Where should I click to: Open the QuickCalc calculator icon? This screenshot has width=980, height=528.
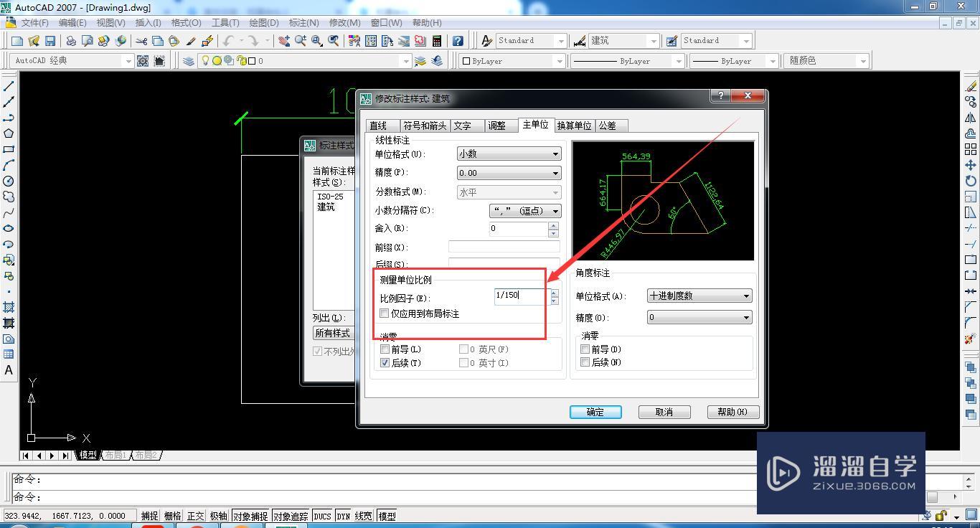coord(436,41)
